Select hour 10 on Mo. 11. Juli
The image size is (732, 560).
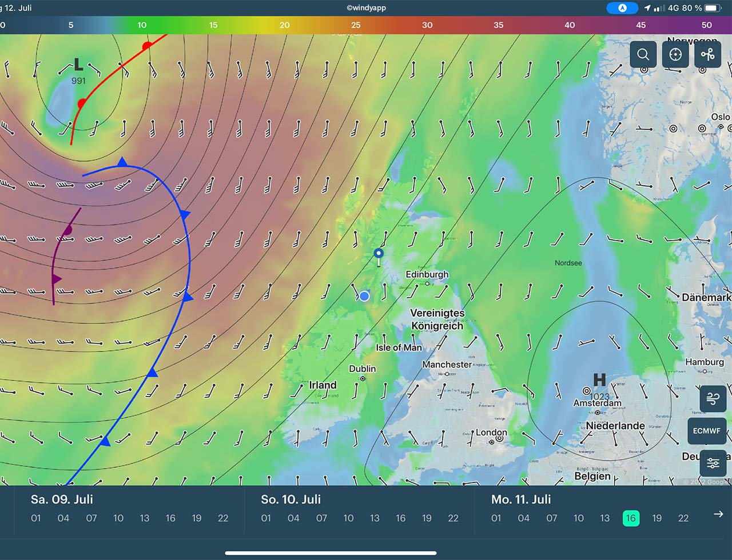click(x=579, y=518)
